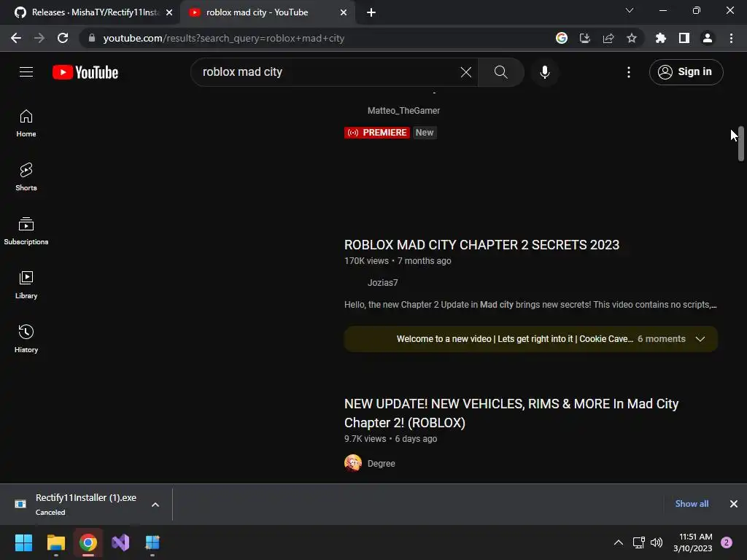Share this page via share icon

[x=608, y=38]
